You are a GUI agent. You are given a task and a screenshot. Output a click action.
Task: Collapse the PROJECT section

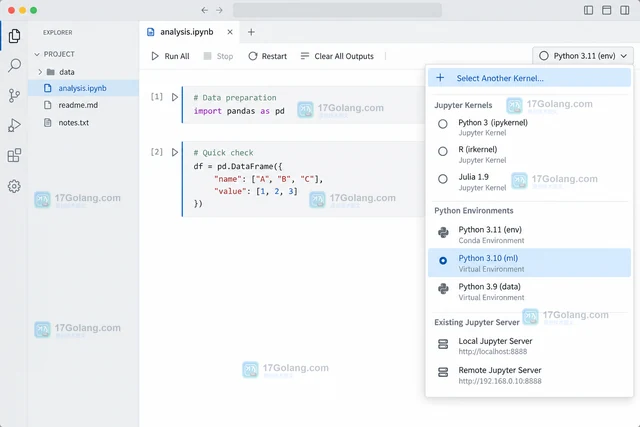37,54
